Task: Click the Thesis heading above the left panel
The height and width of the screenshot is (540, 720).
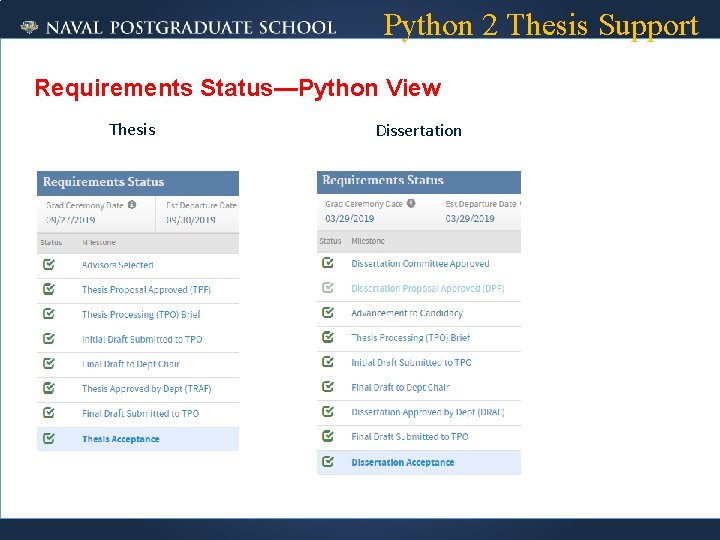Action: (x=132, y=129)
